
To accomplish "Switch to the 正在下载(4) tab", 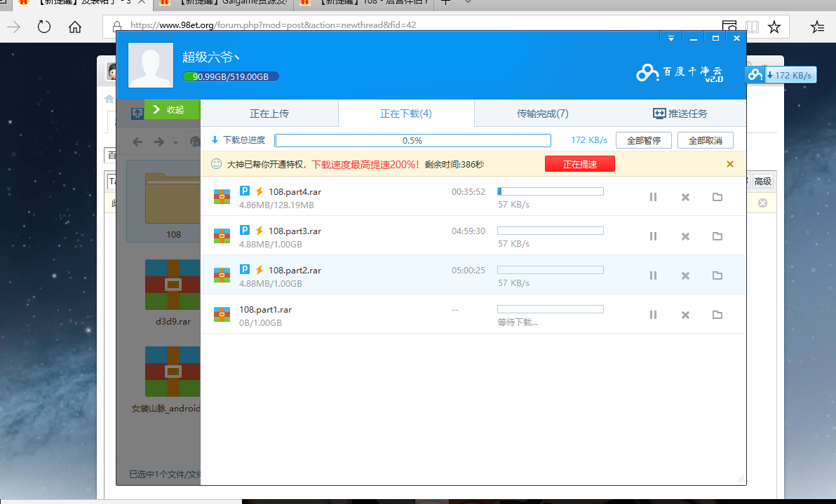I will [x=406, y=114].
